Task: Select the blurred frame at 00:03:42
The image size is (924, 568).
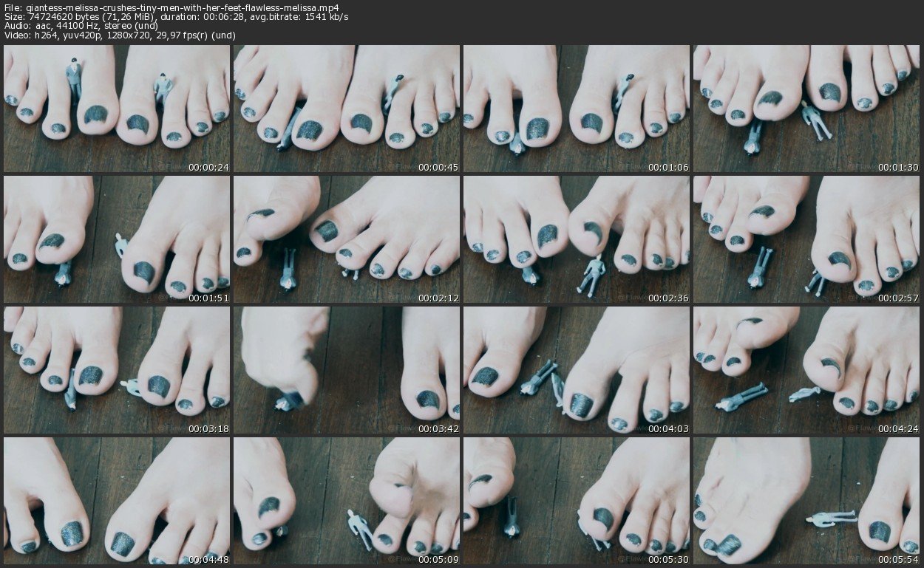Action: tap(347, 370)
